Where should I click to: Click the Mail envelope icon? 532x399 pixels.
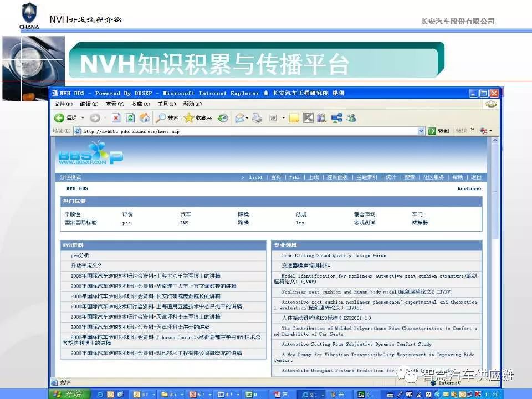point(239,118)
